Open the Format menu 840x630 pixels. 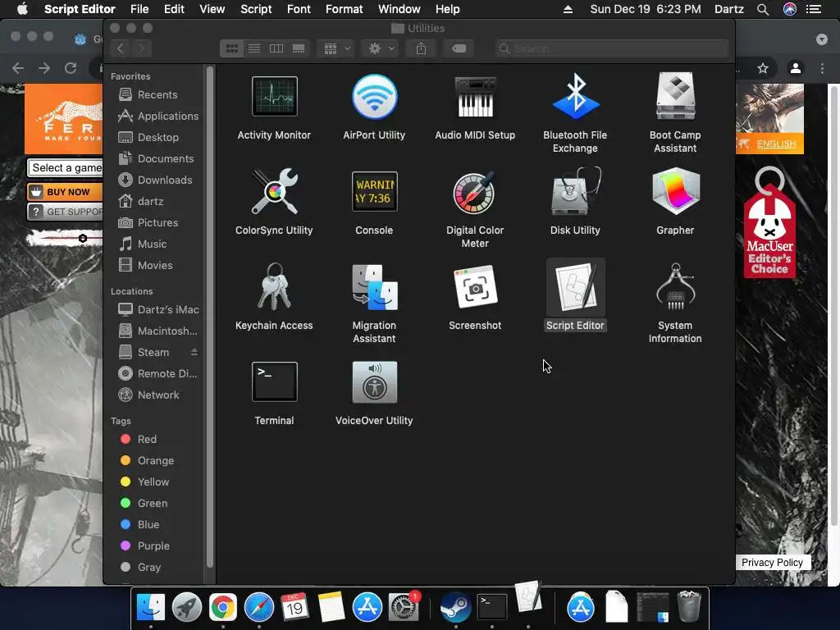[x=344, y=9]
